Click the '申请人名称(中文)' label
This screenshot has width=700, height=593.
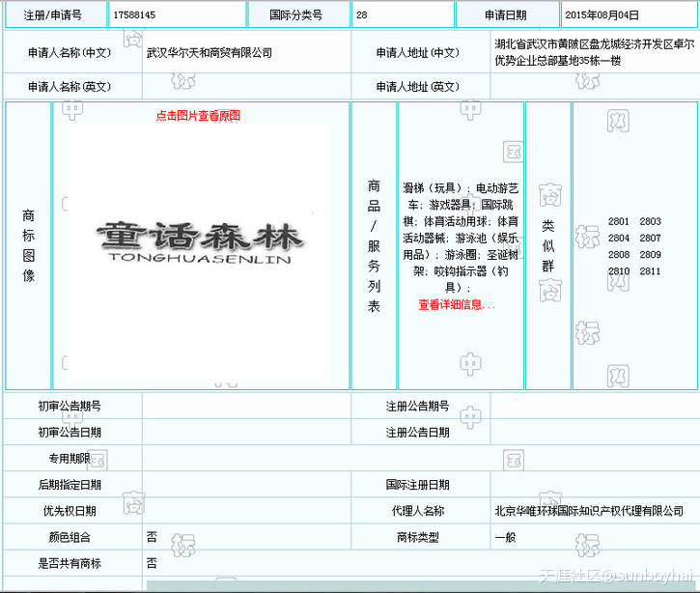(x=70, y=53)
